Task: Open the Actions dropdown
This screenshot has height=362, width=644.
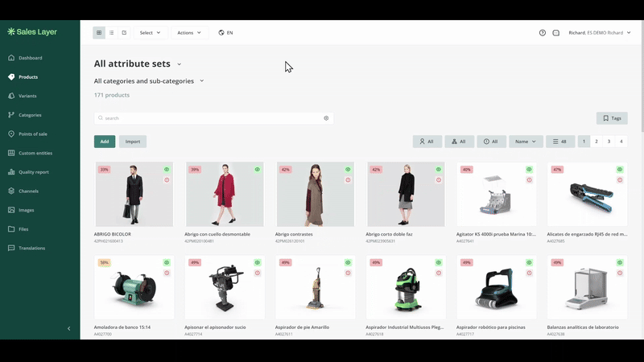Action: pos(189,32)
